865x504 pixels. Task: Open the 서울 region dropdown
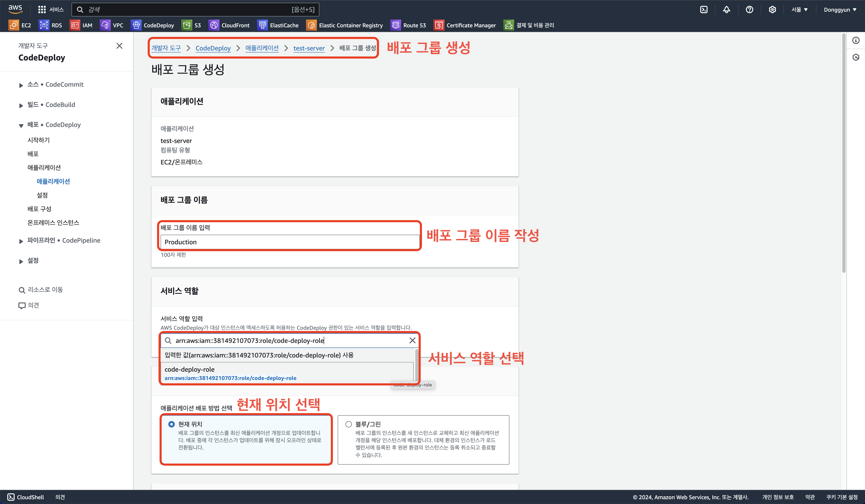click(x=800, y=10)
